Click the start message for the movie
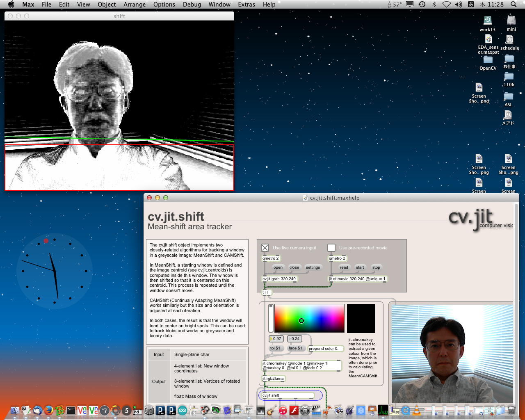 coord(360,267)
